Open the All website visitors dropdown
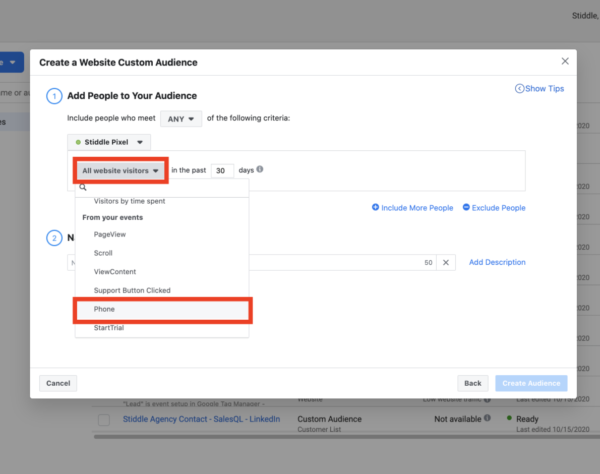Image resolution: width=600 pixels, height=474 pixels. point(121,171)
